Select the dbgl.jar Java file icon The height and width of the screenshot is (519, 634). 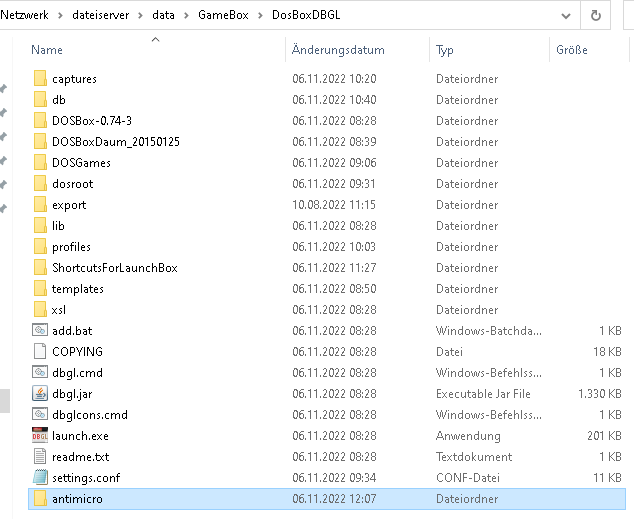click(40, 393)
